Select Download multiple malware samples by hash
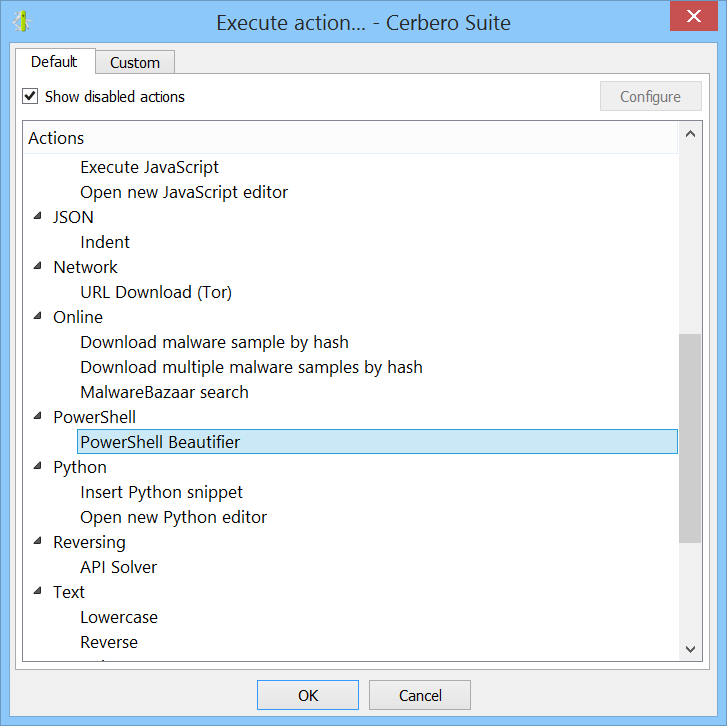 (251, 368)
